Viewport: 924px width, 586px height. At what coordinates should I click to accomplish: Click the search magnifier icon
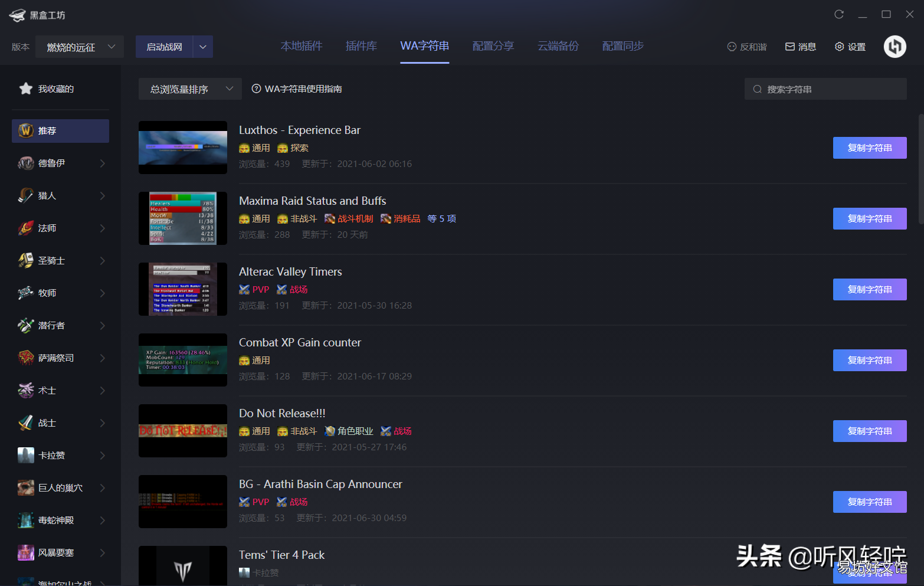click(758, 89)
